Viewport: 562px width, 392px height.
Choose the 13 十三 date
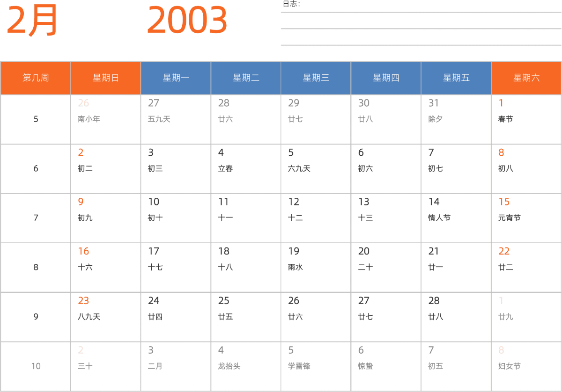(386, 218)
